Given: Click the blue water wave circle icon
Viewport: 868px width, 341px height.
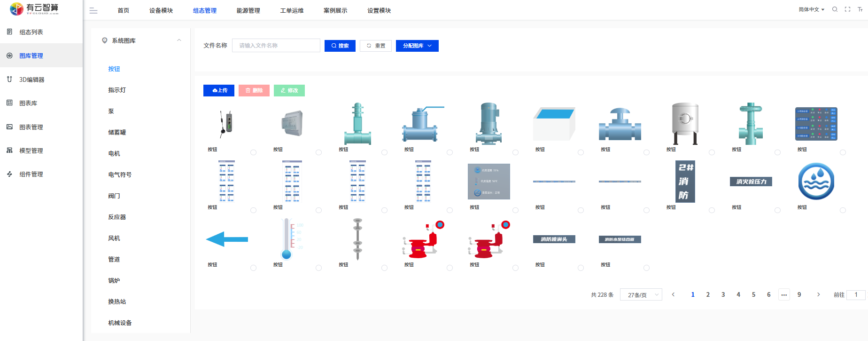Looking at the screenshot, I should point(816,182).
